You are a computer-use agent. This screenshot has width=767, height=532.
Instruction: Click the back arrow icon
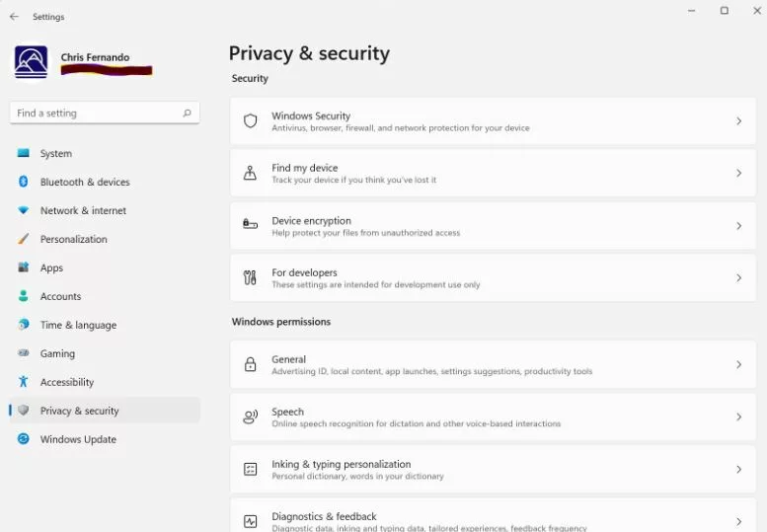pos(14,16)
